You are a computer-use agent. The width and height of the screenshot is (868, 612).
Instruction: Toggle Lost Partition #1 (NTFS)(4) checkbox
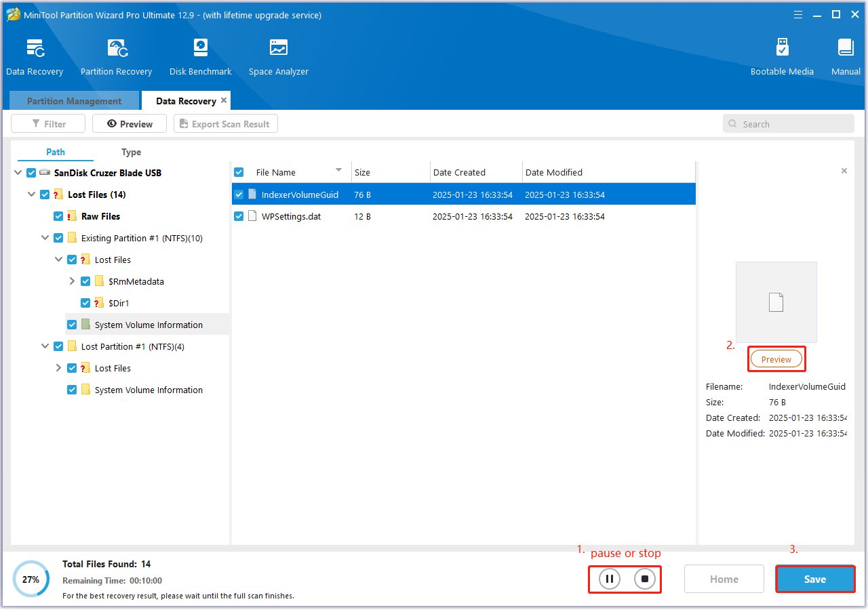pyautogui.click(x=58, y=346)
